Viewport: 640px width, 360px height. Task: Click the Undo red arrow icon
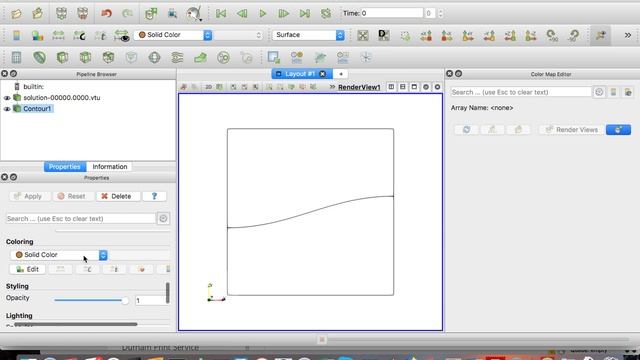coord(107,14)
